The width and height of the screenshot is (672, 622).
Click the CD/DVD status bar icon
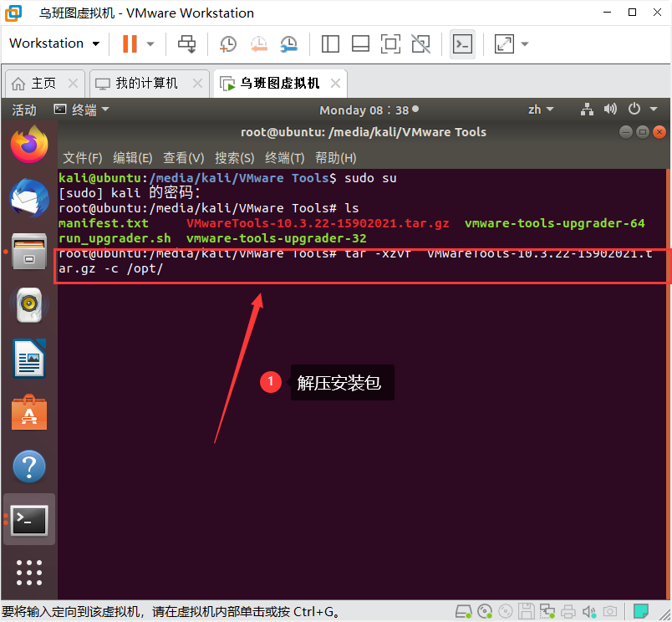485,612
